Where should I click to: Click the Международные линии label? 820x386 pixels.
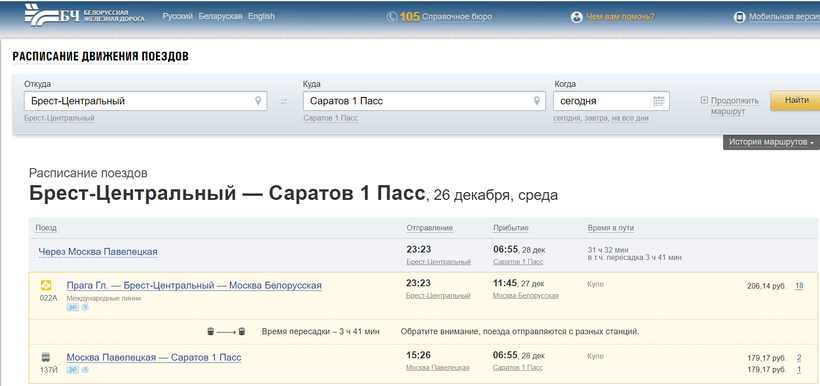pos(104,298)
